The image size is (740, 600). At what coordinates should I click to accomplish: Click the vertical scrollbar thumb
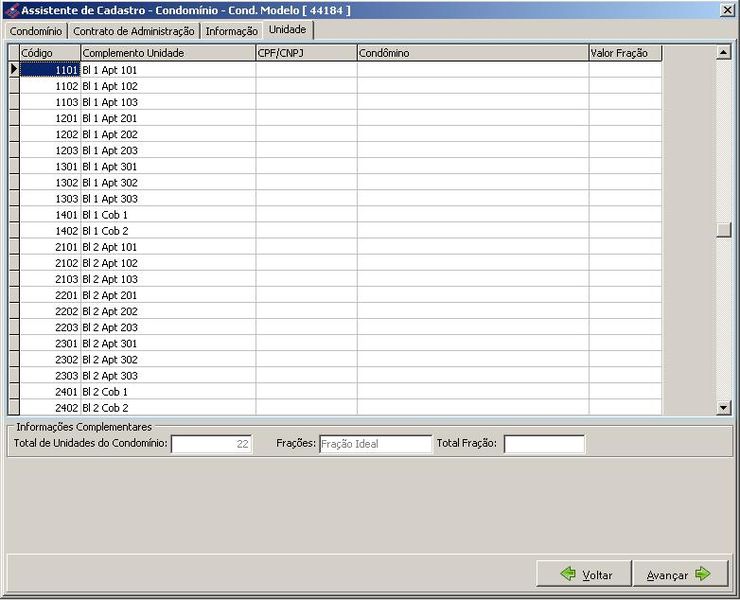point(723,229)
